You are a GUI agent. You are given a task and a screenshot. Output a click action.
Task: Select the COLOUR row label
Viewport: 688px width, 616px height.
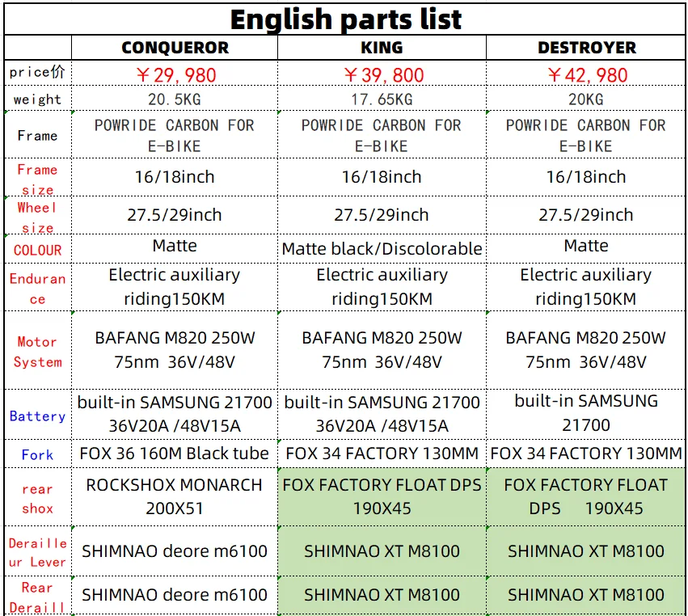pyautogui.click(x=38, y=249)
